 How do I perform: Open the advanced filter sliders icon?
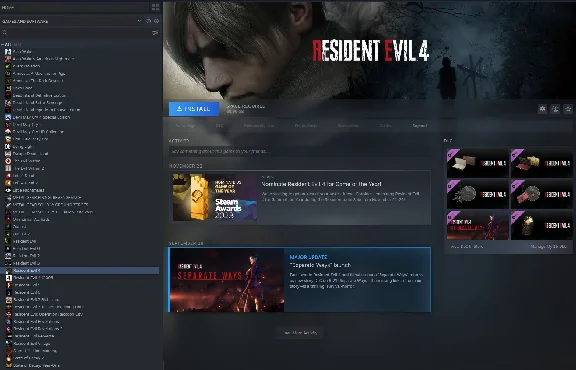(155, 33)
